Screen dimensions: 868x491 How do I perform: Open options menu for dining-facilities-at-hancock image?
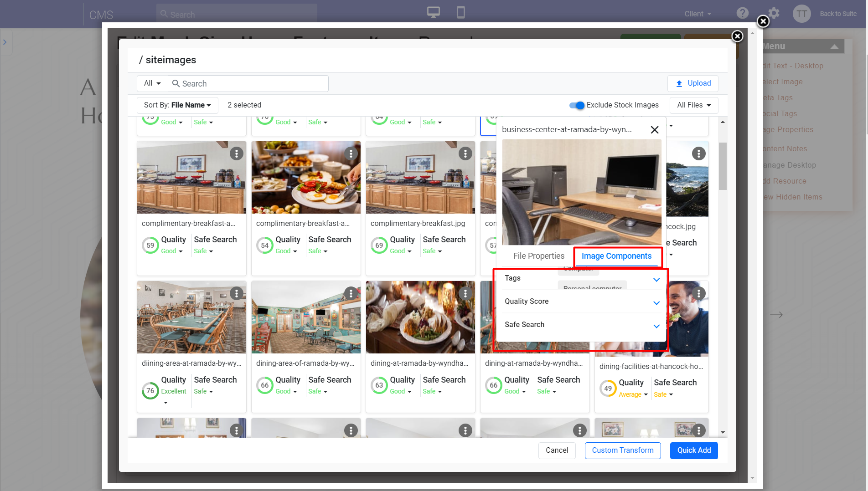pyautogui.click(x=698, y=293)
